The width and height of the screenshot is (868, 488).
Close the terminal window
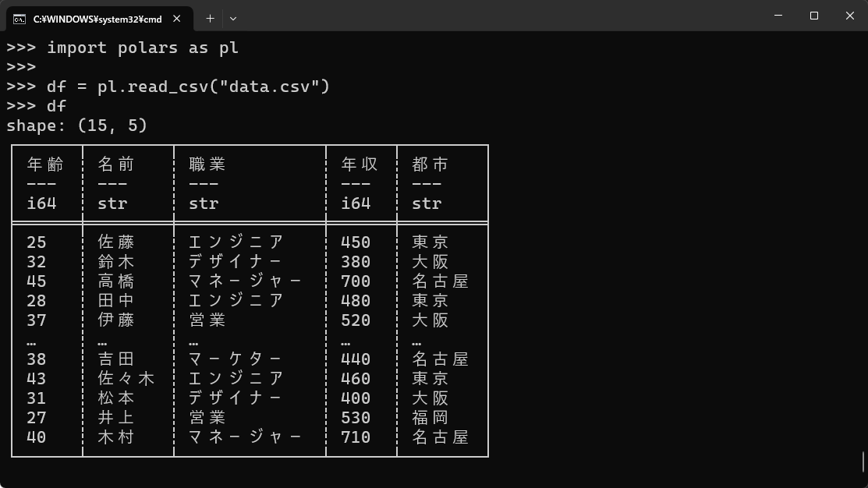(x=850, y=16)
